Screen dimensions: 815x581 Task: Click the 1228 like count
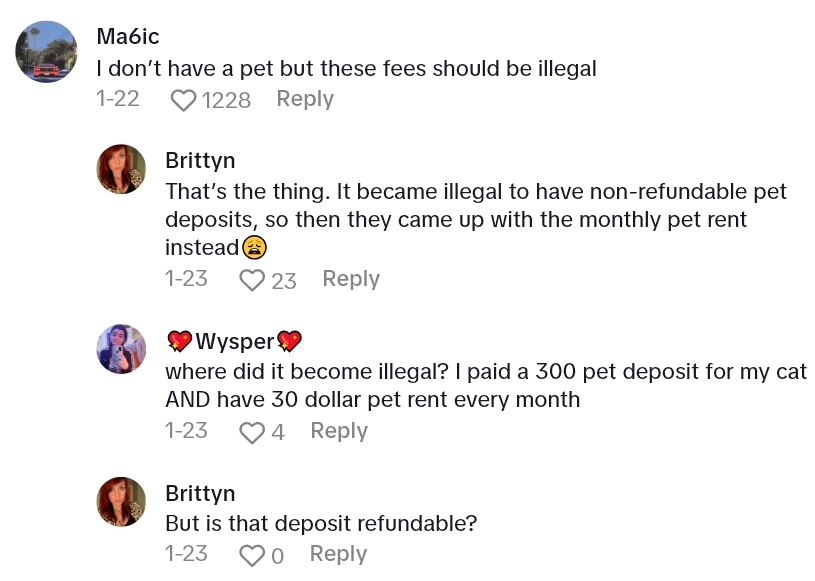(x=225, y=100)
